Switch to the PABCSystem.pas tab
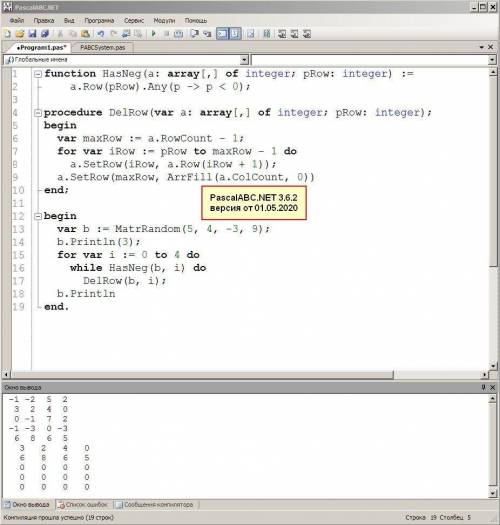Viewport: 500px width, 525px height. click(x=103, y=48)
